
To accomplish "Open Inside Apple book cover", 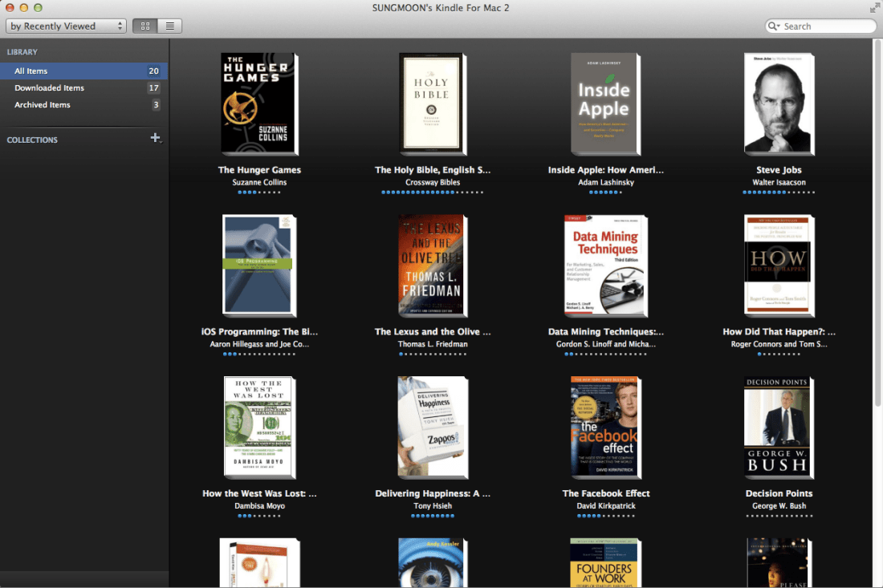I will pyautogui.click(x=605, y=104).
